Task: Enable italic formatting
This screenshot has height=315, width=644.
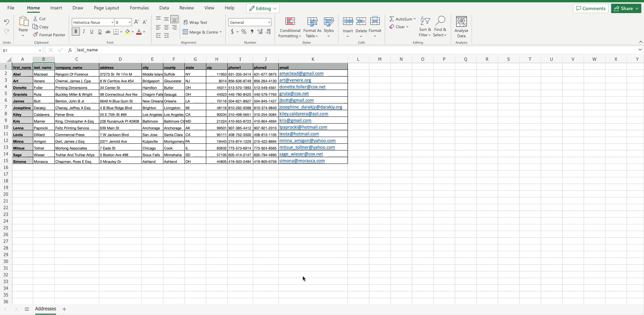Action: pos(84,32)
